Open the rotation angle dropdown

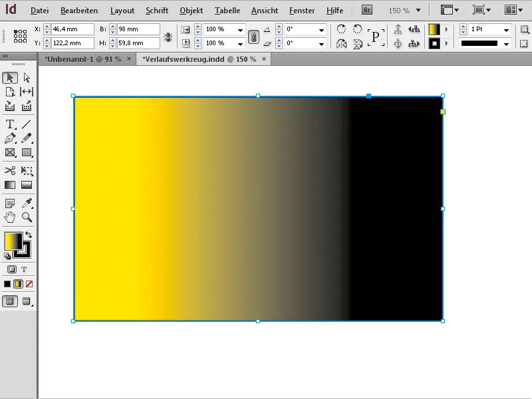(321, 30)
